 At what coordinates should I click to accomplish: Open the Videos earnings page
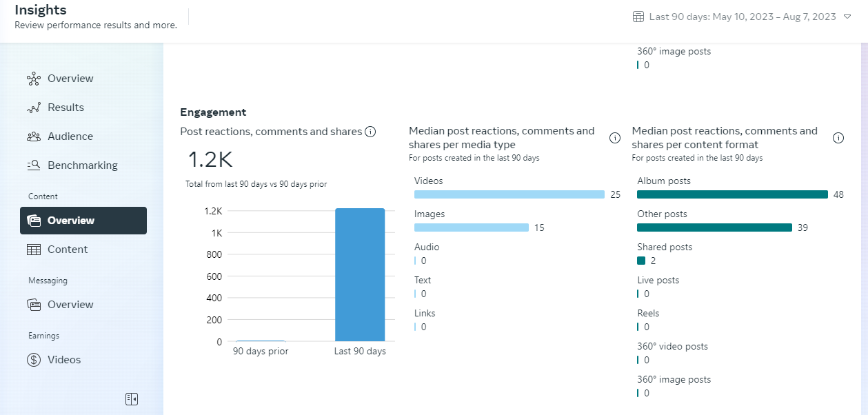64,360
